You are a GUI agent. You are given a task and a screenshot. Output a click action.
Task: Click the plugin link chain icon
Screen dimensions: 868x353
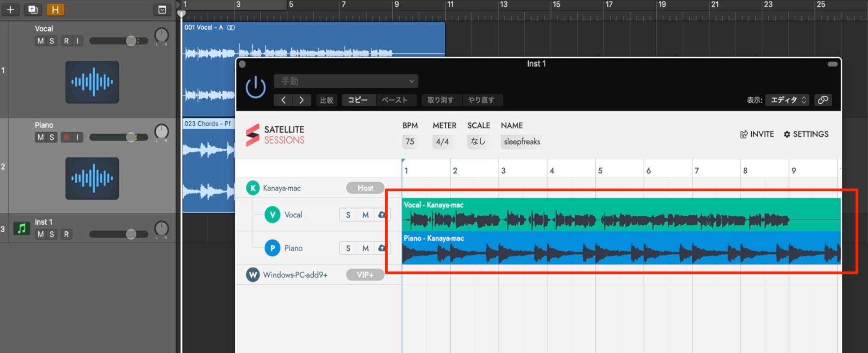point(823,100)
